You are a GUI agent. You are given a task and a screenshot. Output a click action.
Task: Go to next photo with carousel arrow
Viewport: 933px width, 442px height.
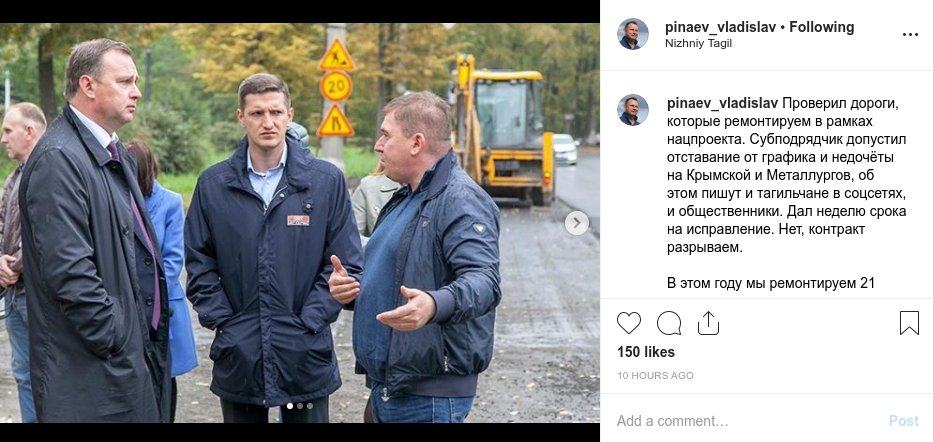tap(577, 223)
